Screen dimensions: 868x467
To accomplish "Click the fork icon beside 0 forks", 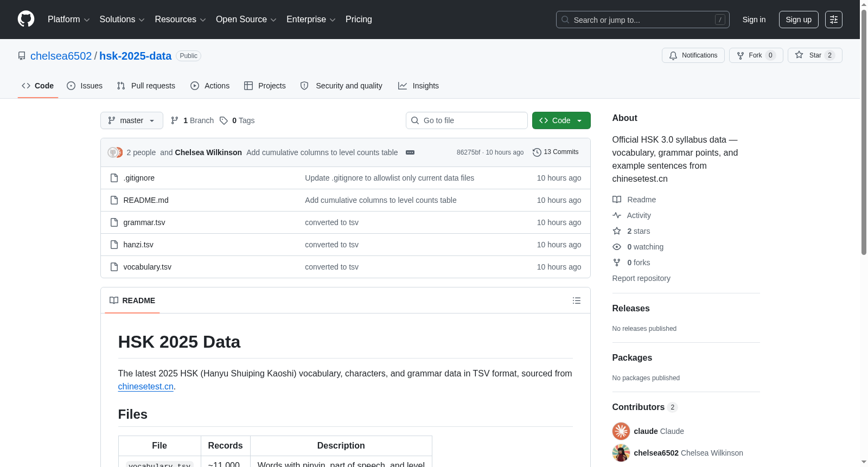I will [617, 263].
